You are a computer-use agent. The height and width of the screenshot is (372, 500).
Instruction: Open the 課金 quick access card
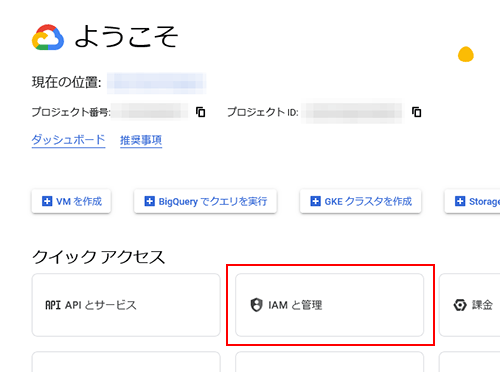point(470,305)
